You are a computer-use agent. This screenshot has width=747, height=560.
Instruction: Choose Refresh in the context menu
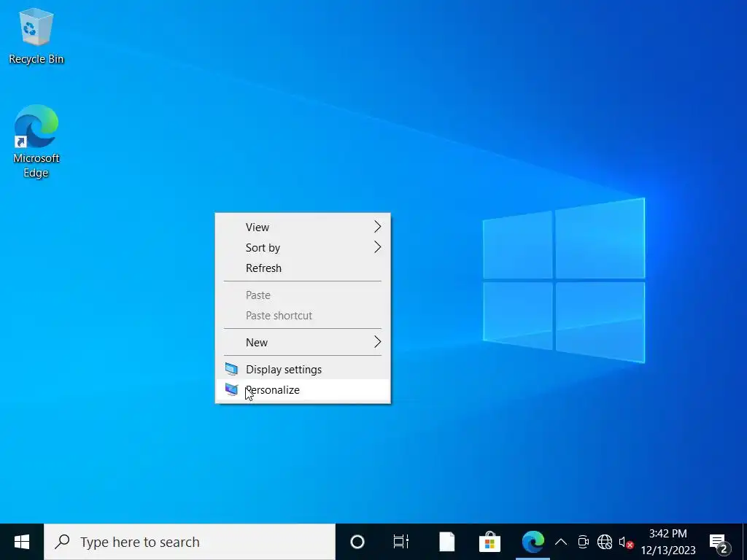point(303,268)
